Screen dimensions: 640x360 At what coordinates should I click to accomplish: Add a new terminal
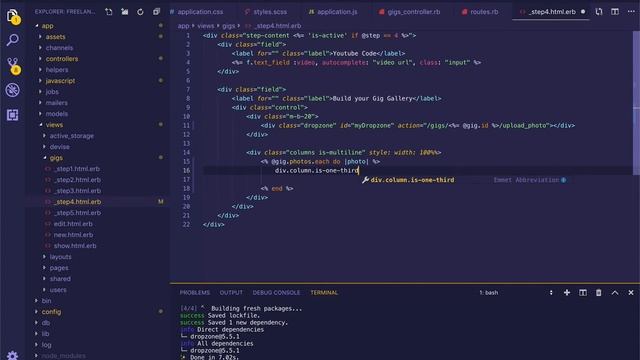pyautogui.click(x=567, y=292)
